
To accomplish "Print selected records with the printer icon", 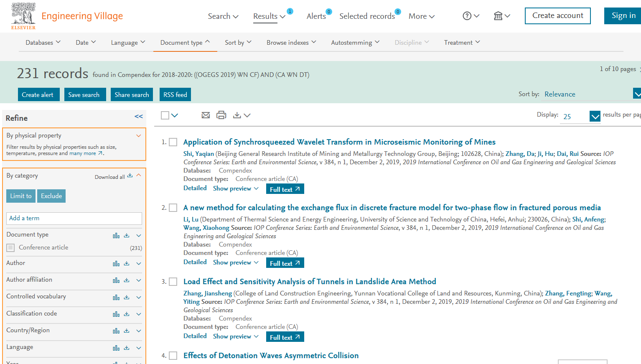I will coord(221,115).
